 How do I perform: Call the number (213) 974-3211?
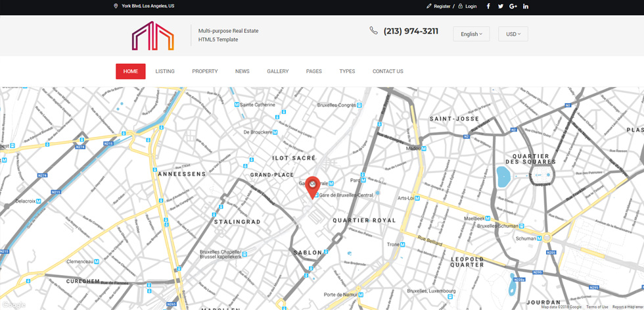[x=411, y=31]
